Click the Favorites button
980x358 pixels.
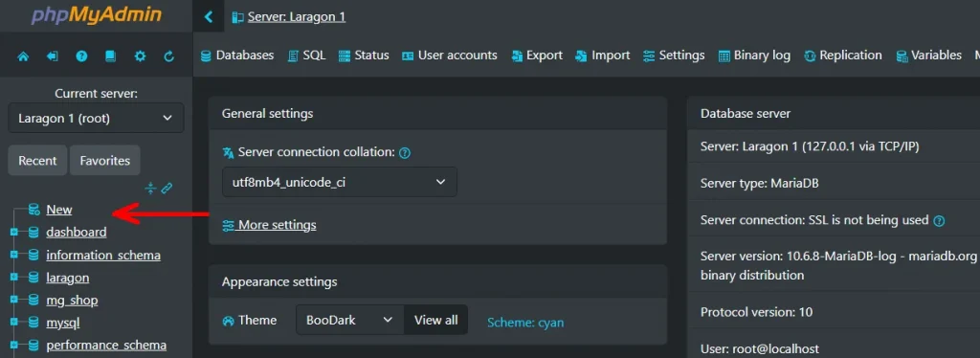click(x=105, y=161)
